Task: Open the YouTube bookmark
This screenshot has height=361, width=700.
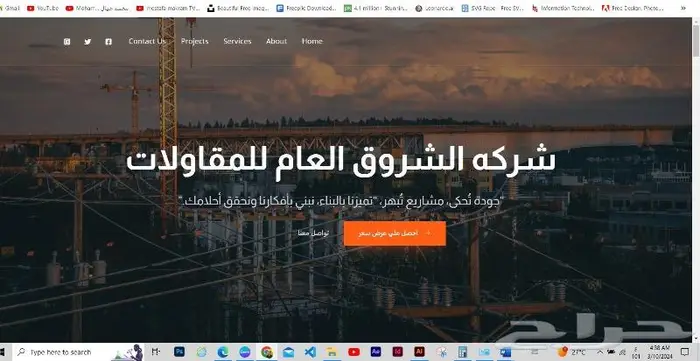Action: [43, 8]
